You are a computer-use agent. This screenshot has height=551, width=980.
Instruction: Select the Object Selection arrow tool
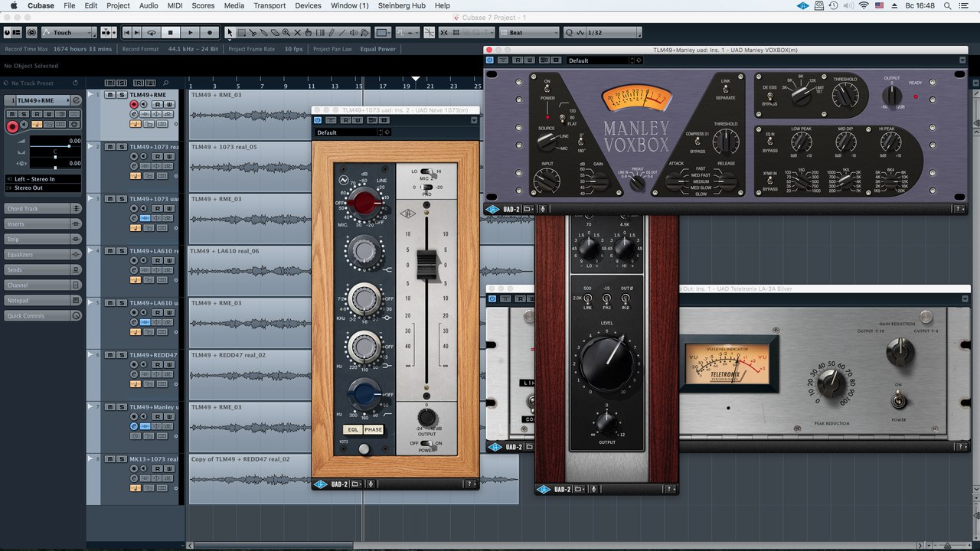pos(230,33)
